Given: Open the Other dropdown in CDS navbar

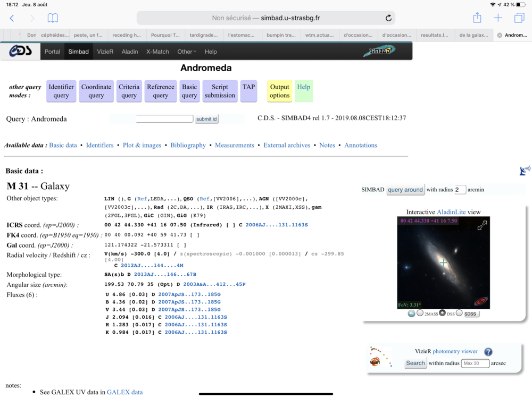Looking at the screenshot, I should 187,52.
